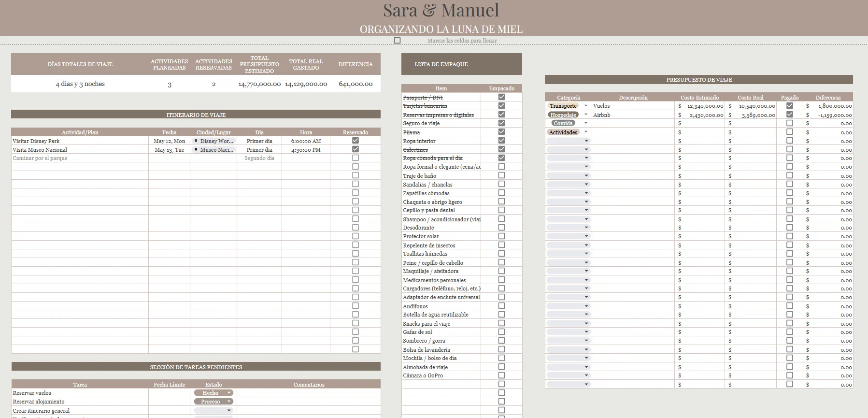Select the '4 días y 3 noches' cell
Screen dimensions: 868x418
(80, 84)
